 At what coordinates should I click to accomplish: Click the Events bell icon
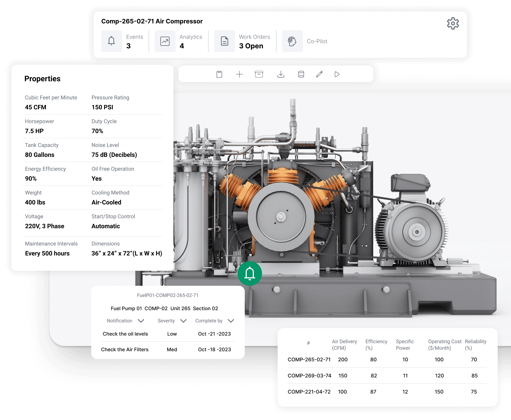[111, 41]
